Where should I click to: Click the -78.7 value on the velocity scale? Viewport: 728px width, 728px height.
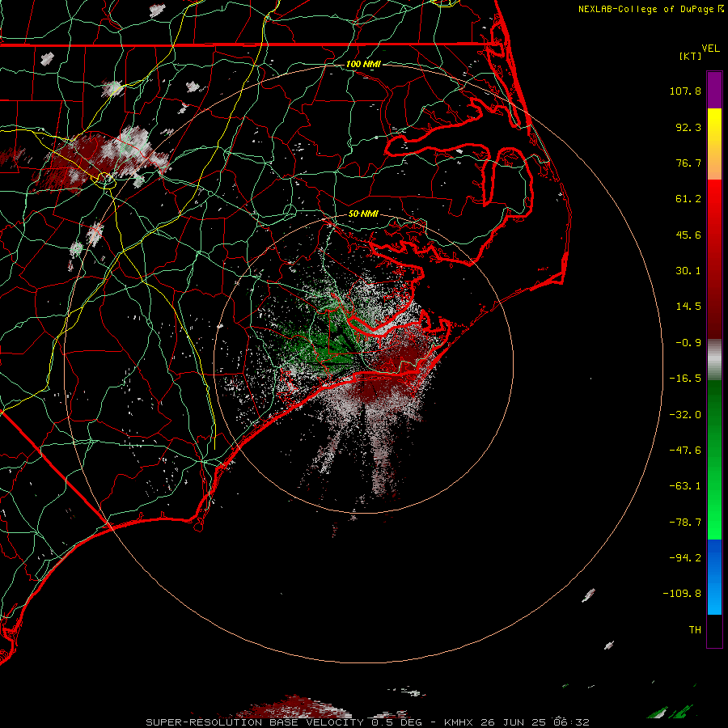(685, 523)
